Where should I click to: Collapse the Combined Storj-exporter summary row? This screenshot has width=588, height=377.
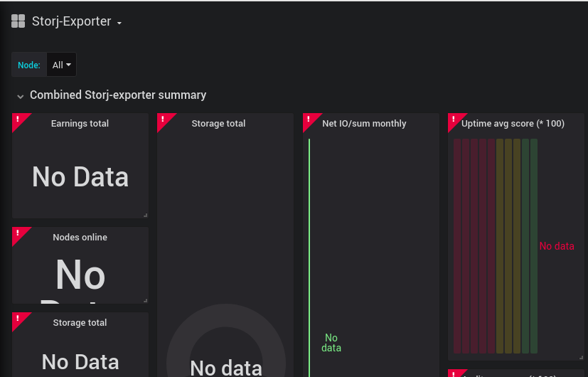pyautogui.click(x=21, y=95)
